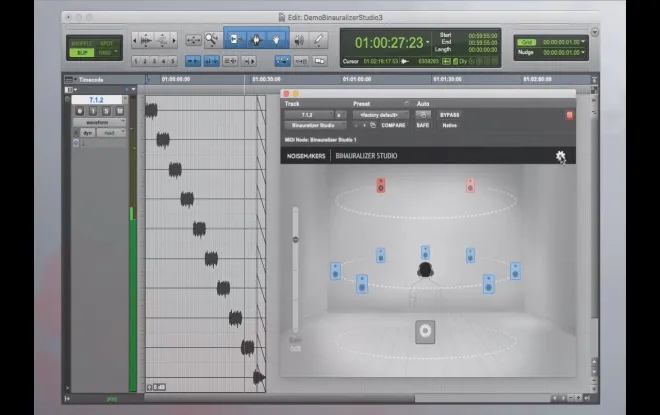Select the Scrubber speaker tool
Image resolution: width=660 pixels, height=415 pixels.
(299, 40)
